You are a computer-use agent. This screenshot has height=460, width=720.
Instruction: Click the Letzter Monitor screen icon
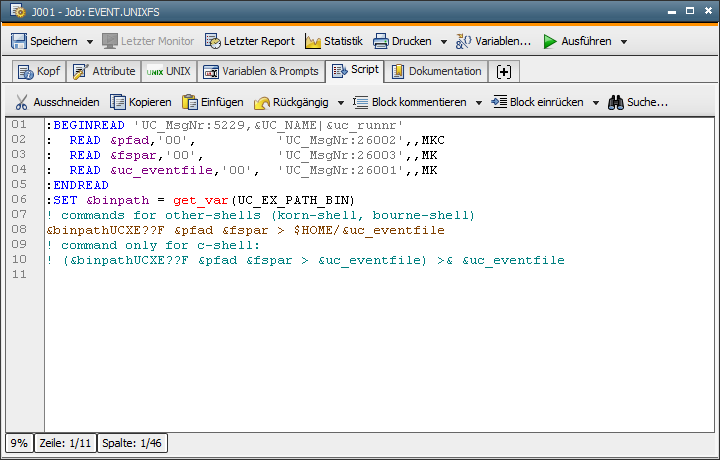point(110,41)
